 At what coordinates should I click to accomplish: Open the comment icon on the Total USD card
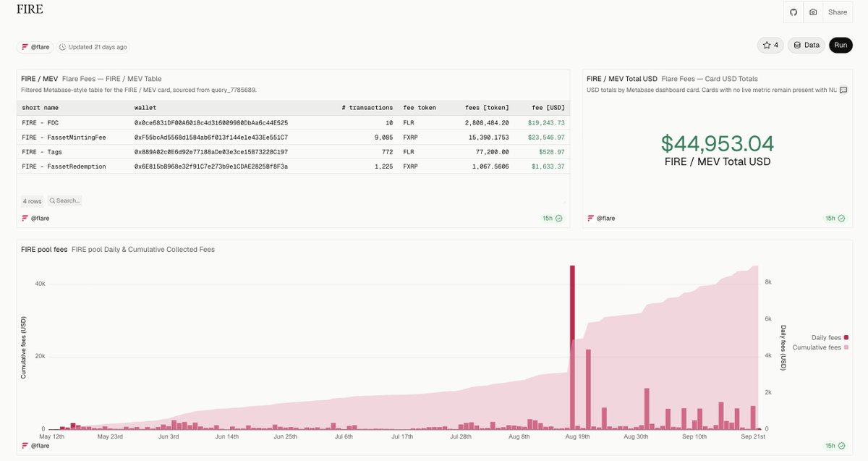tap(843, 90)
